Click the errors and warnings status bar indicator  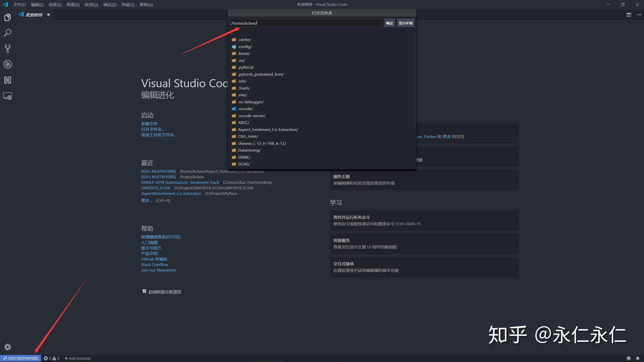click(x=51, y=358)
